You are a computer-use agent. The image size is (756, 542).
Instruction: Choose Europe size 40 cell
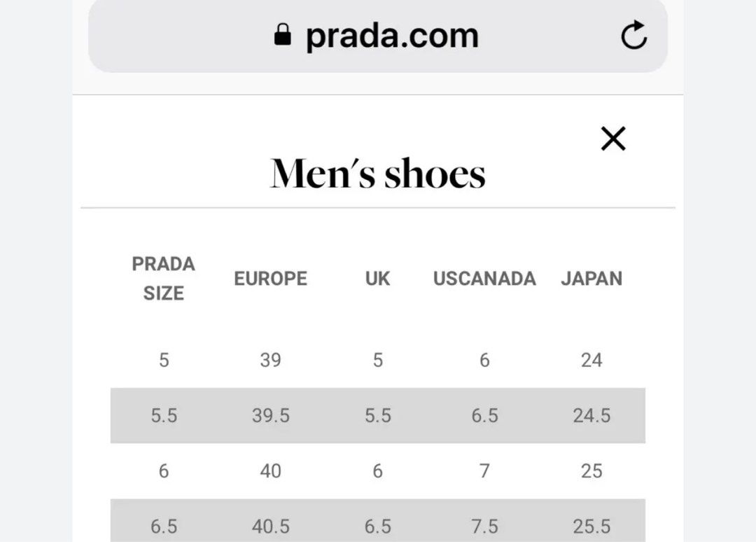[270, 471]
